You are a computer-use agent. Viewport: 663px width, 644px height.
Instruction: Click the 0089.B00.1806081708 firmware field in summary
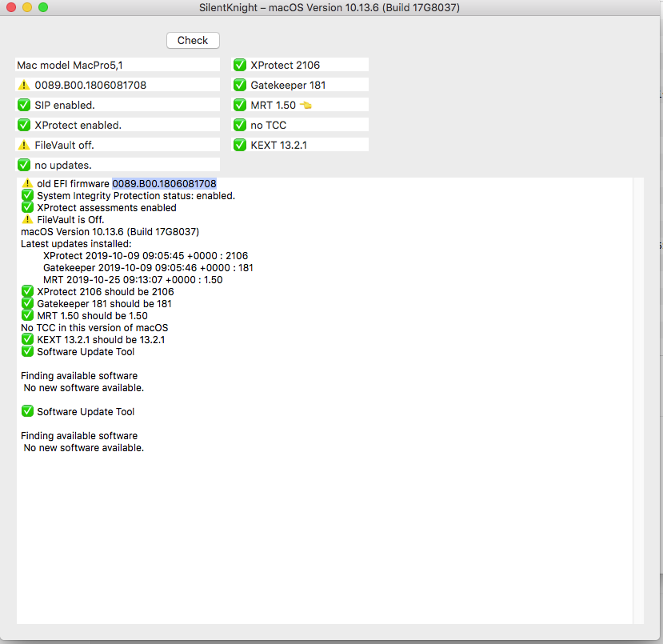[x=118, y=85]
